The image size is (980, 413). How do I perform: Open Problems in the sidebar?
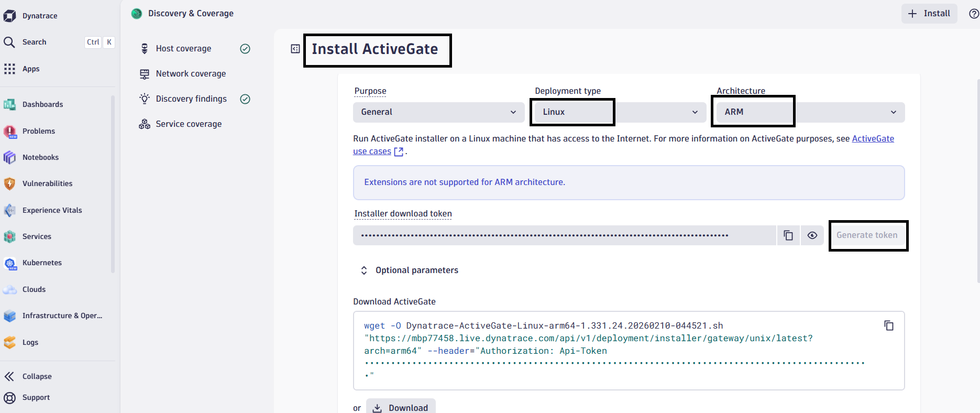[38, 131]
